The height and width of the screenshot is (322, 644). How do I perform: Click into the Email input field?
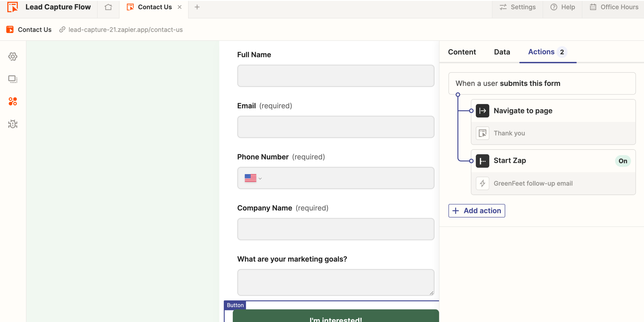click(335, 127)
